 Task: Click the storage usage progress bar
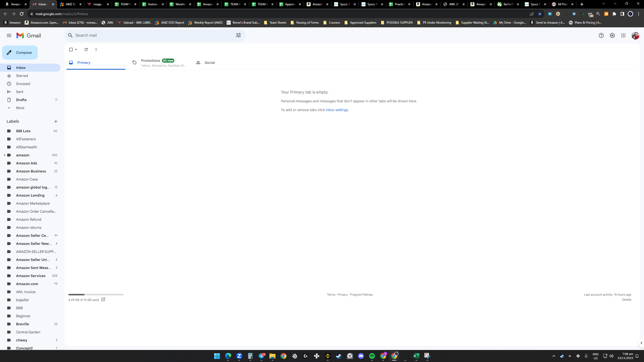[x=96, y=294]
